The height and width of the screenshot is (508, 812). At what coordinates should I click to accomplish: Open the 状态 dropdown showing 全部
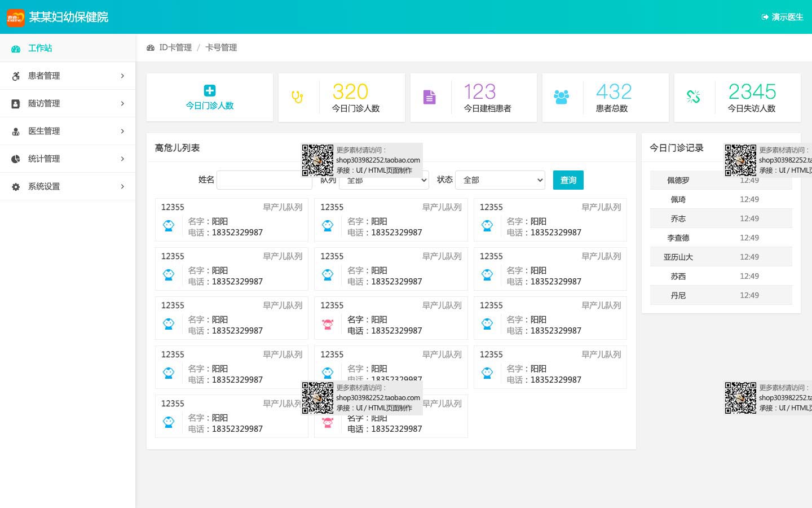(x=500, y=180)
